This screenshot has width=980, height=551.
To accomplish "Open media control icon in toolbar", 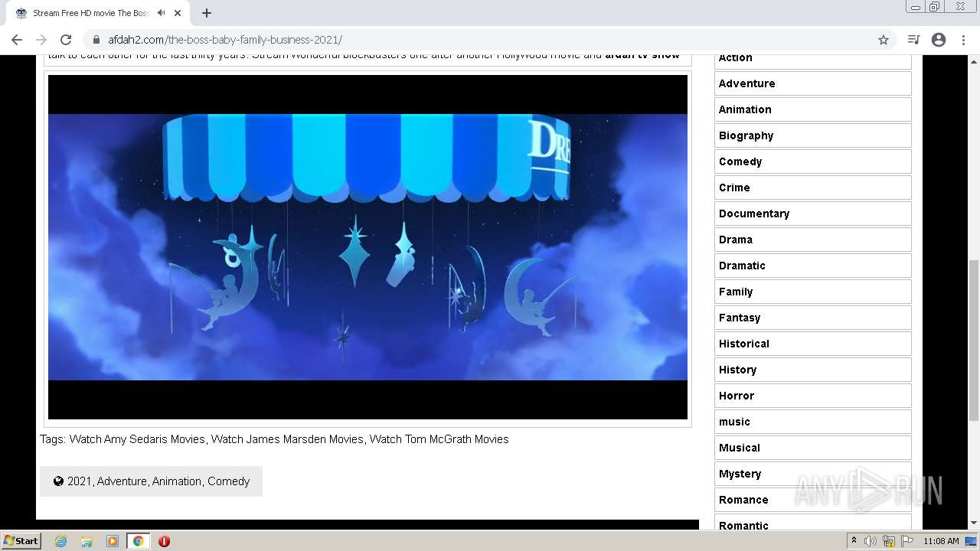I will pos(913,40).
